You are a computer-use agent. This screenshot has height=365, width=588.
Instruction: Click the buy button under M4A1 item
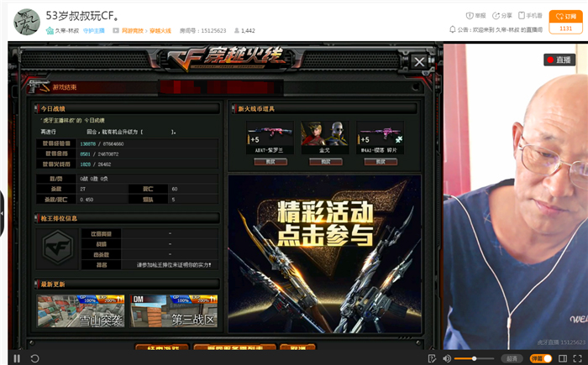click(381, 161)
